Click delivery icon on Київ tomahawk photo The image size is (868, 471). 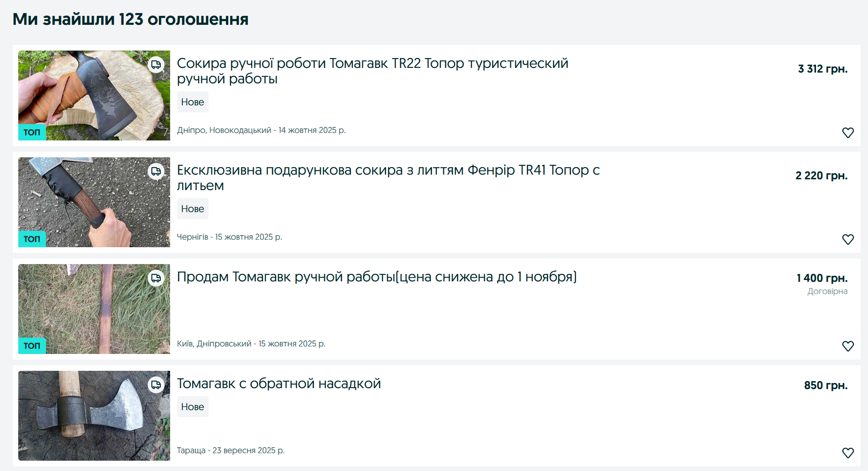(x=156, y=278)
